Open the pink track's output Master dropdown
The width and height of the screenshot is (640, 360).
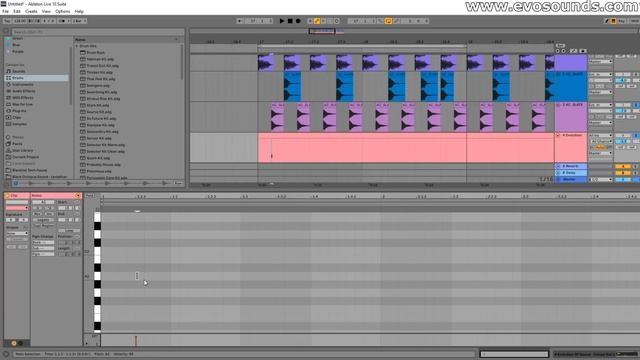pos(600,153)
